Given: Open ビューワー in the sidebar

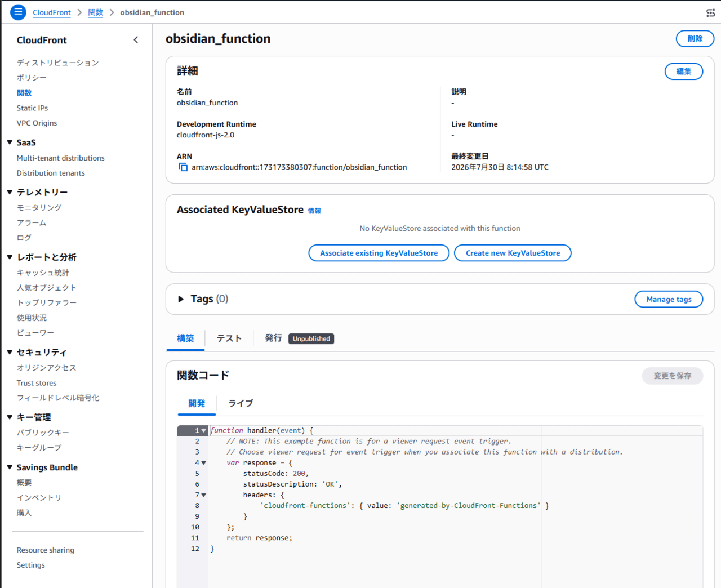Looking at the screenshot, I should [x=35, y=333].
